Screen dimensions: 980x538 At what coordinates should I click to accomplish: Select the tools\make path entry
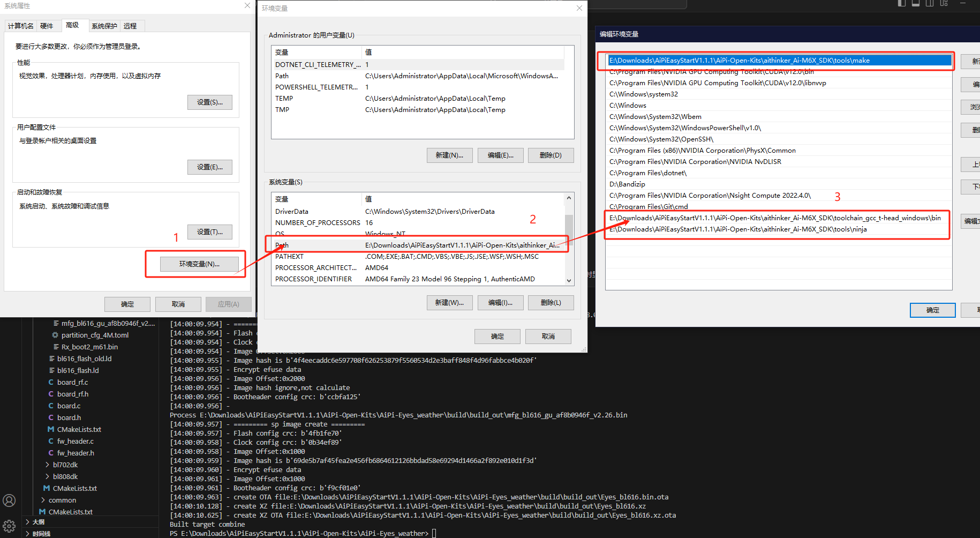coord(779,61)
